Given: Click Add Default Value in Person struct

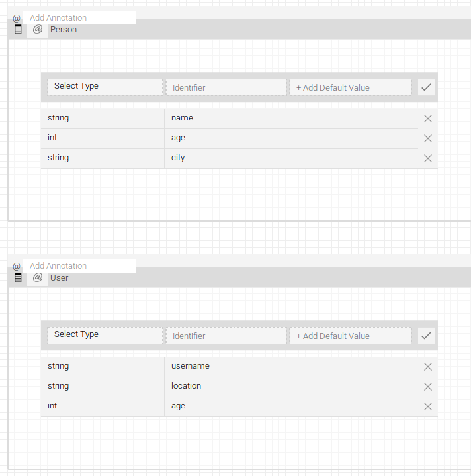Looking at the screenshot, I should pos(351,87).
